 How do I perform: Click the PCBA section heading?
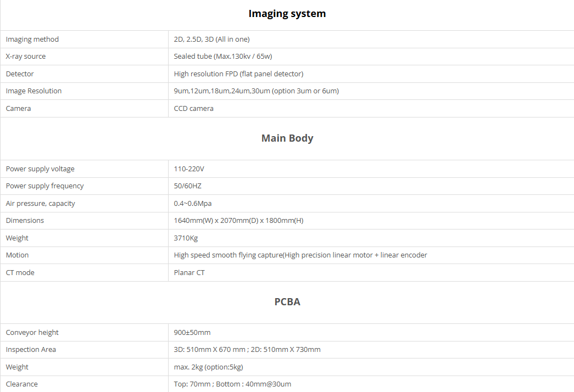[x=287, y=302]
